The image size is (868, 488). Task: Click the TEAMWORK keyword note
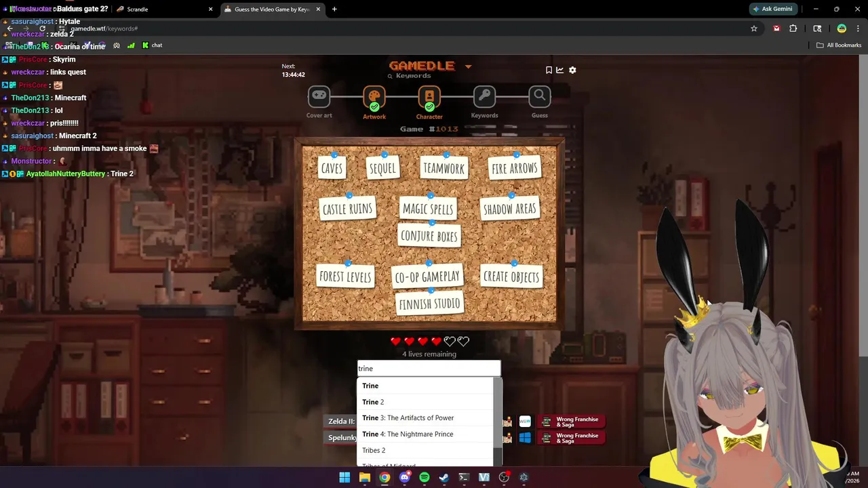(444, 168)
